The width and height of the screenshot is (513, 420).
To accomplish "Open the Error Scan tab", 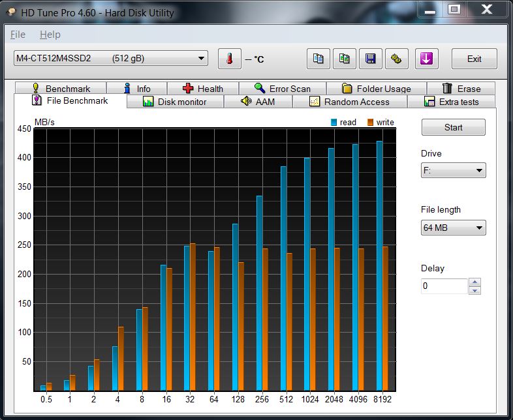I will (282, 89).
